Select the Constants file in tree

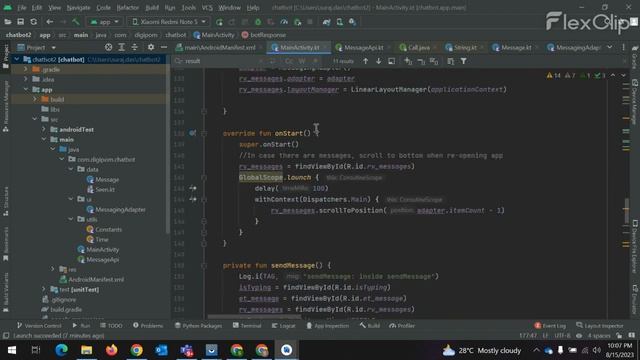click(x=104, y=229)
